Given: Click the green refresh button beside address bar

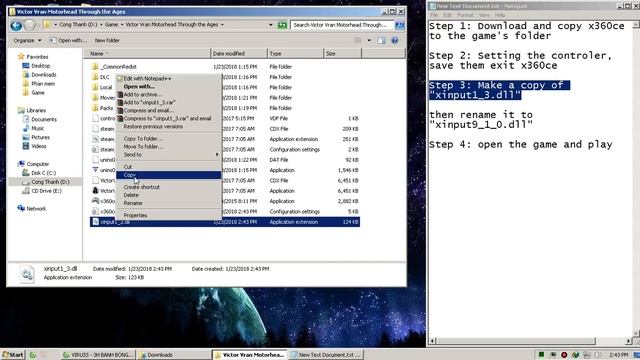Looking at the screenshot, I should pos(282,25).
